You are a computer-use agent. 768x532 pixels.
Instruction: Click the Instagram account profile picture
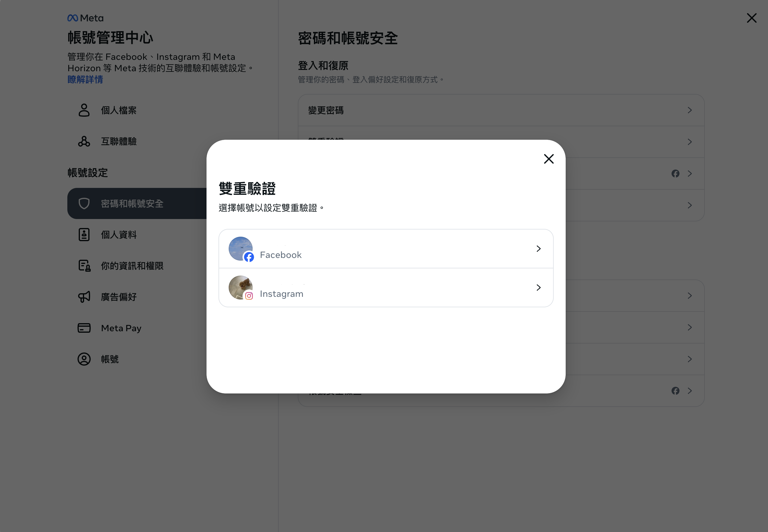(240, 287)
